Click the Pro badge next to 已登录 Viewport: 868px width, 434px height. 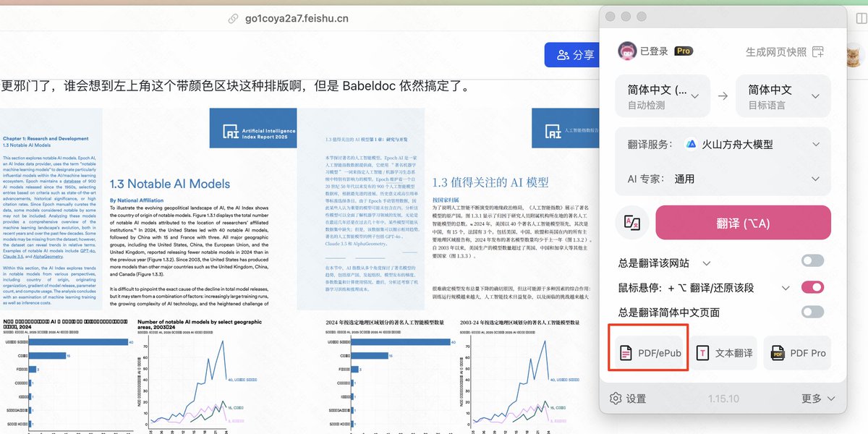pyautogui.click(x=683, y=51)
